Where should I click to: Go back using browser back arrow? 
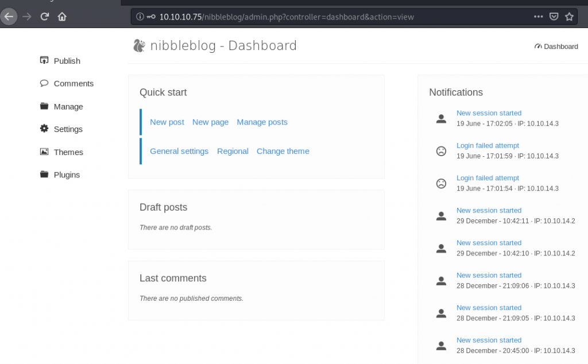click(x=9, y=17)
